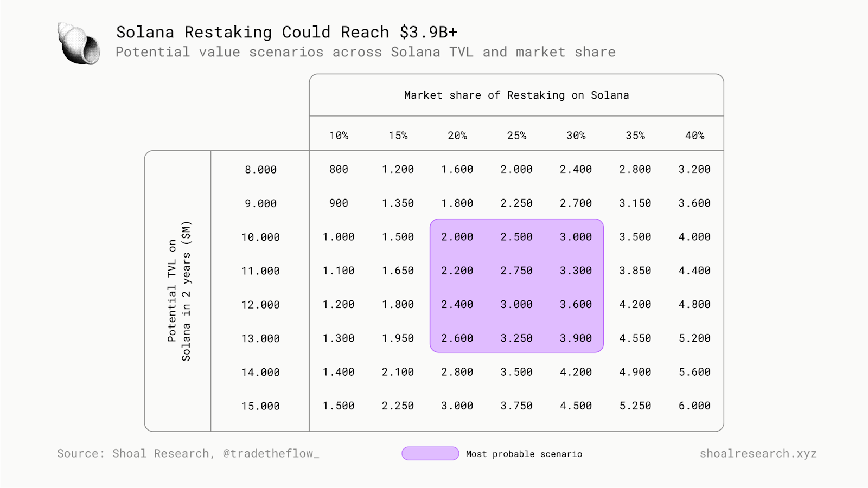
Task: Click the 1.400 value cell
Action: (x=339, y=372)
